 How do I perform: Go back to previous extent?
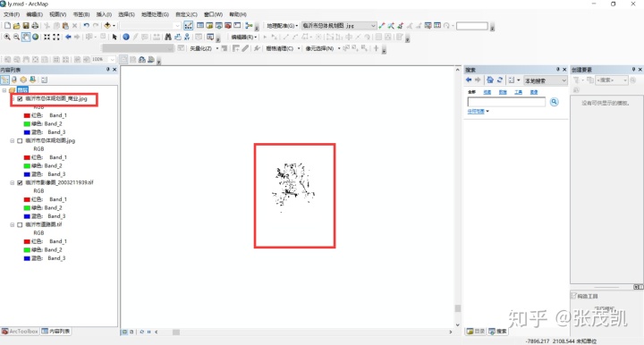coord(68,37)
